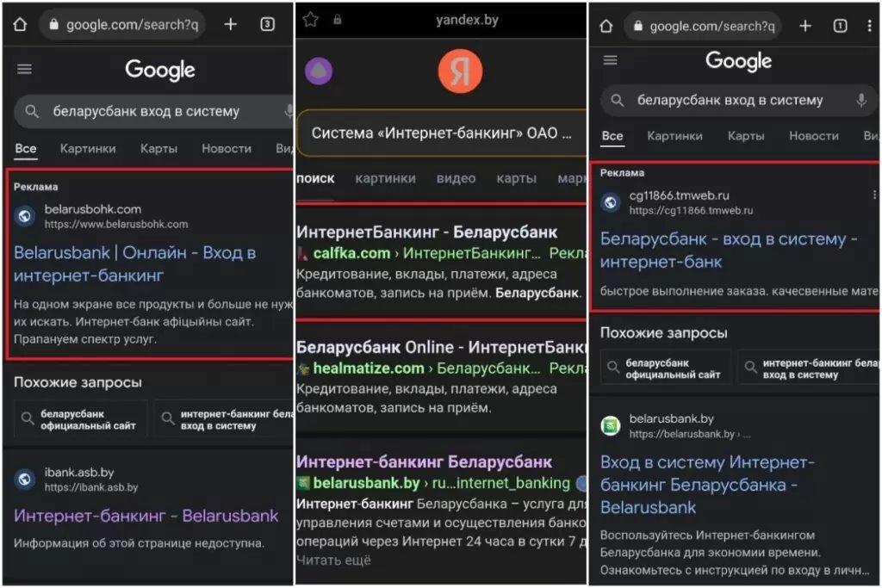Switch to the Yandex "поиск" tab

[x=315, y=178]
